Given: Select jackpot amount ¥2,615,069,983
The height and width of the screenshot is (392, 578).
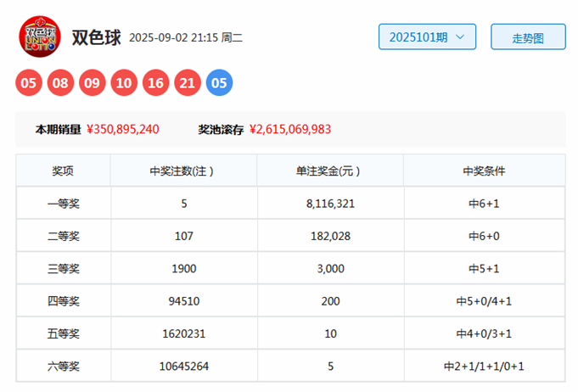Looking at the screenshot, I should click(x=290, y=129).
